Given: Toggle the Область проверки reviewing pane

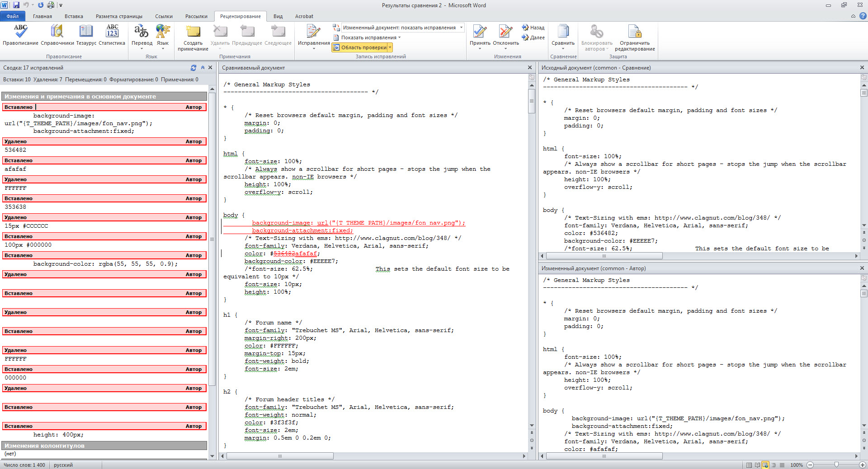Looking at the screenshot, I should click(x=361, y=47).
